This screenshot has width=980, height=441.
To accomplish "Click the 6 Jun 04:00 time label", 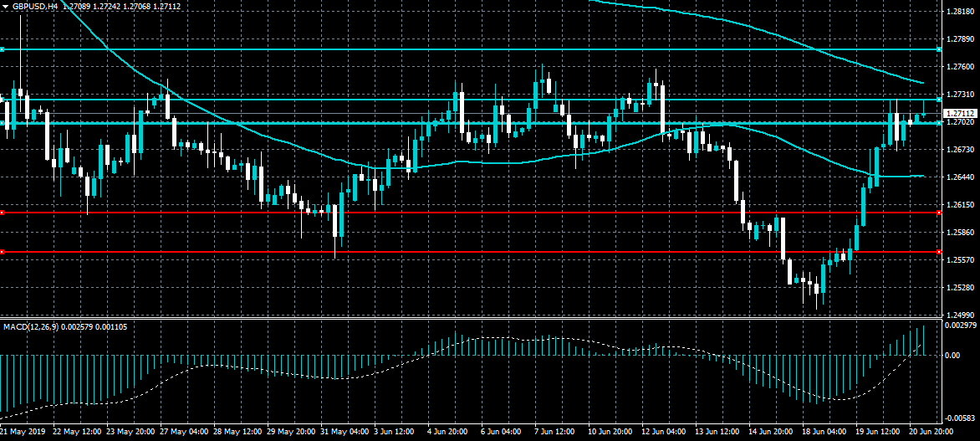I will coord(503,433).
